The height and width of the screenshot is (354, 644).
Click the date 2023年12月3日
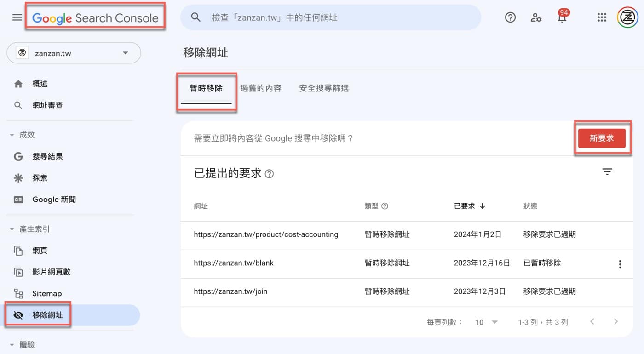point(480,291)
